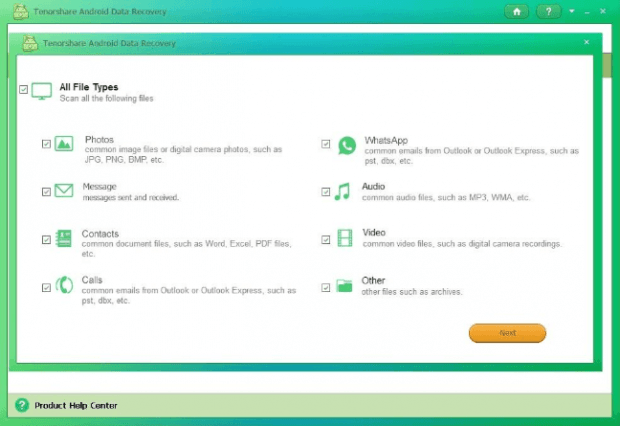The image size is (620, 426).
Task: Toggle the Contacts checkbox
Action: [x=46, y=240]
